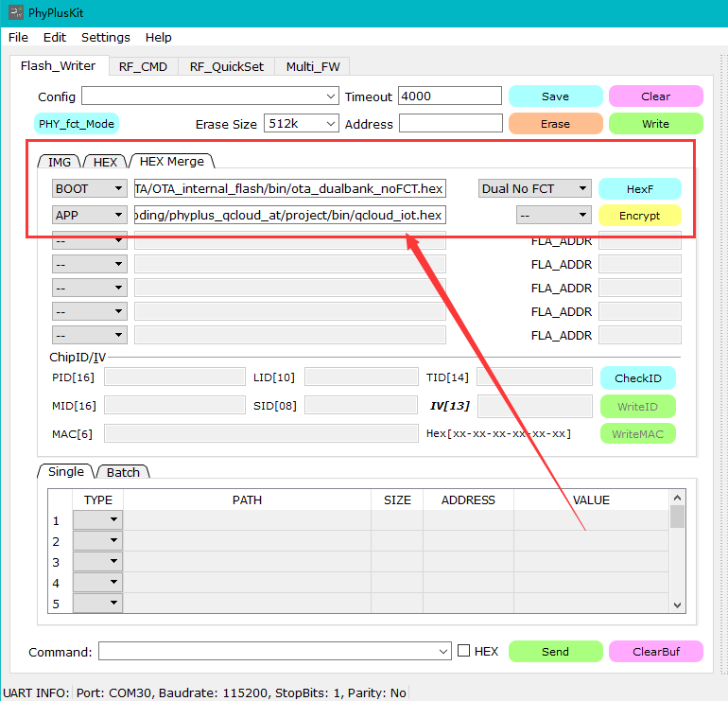Click the Clear button

[x=655, y=96]
